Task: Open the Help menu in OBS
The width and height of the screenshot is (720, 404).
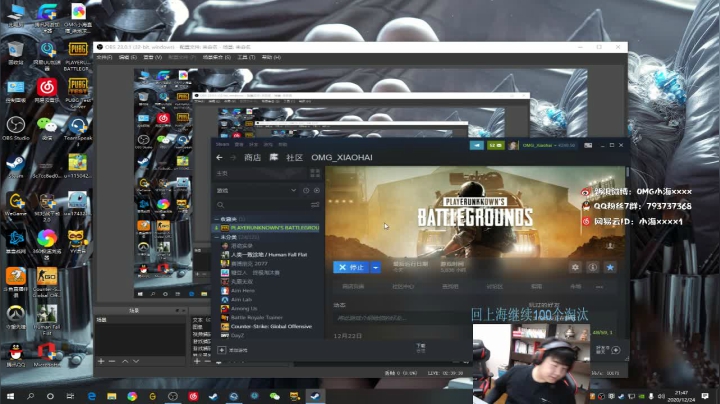Action: tap(271, 57)
